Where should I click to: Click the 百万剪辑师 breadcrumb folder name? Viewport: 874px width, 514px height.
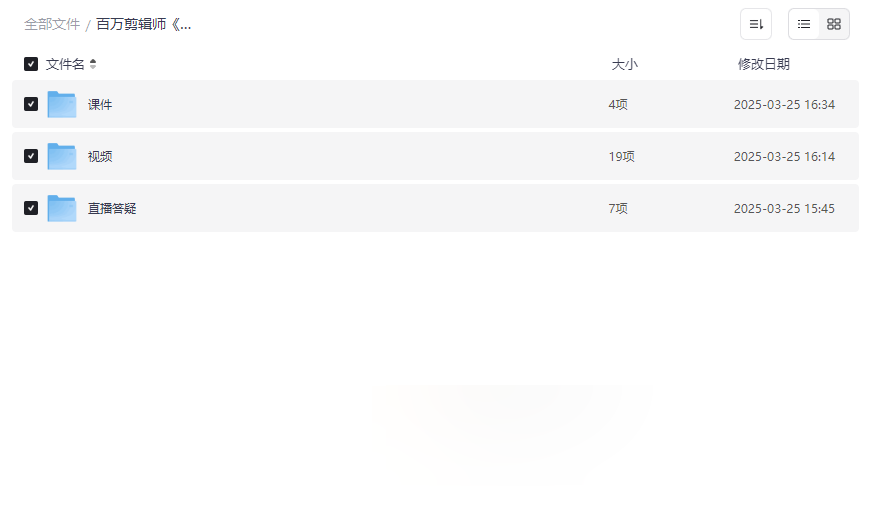[143, 24]
